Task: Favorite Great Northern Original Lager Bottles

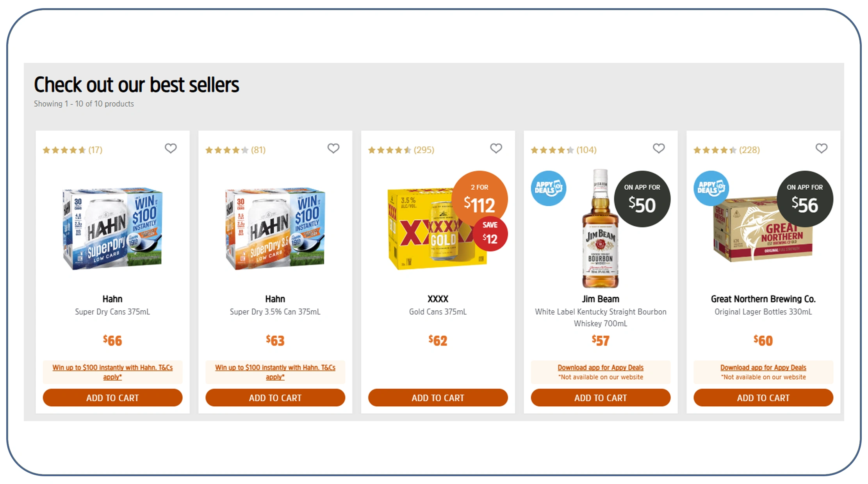Action: click(822, 148)
